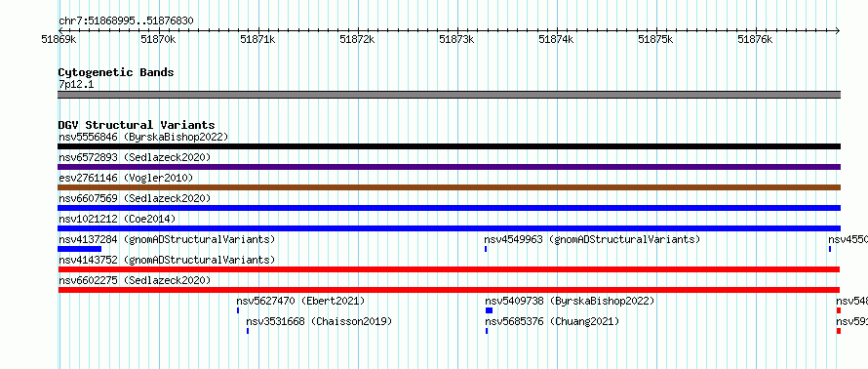Click small blue marker under nsv5409738

pyautogui.click(x=489, y=310)
